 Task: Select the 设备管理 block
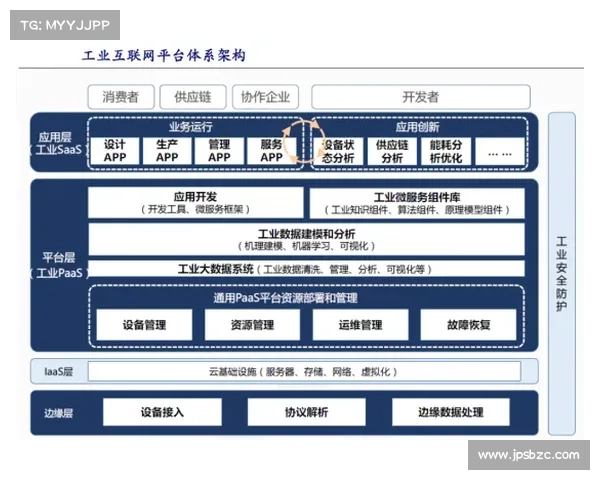tap(144, 325)
